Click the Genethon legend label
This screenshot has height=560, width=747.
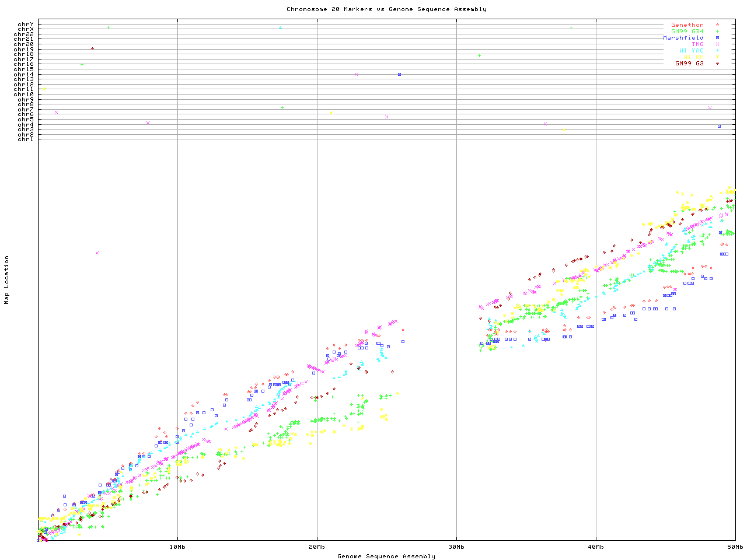[x=687, y=25]
